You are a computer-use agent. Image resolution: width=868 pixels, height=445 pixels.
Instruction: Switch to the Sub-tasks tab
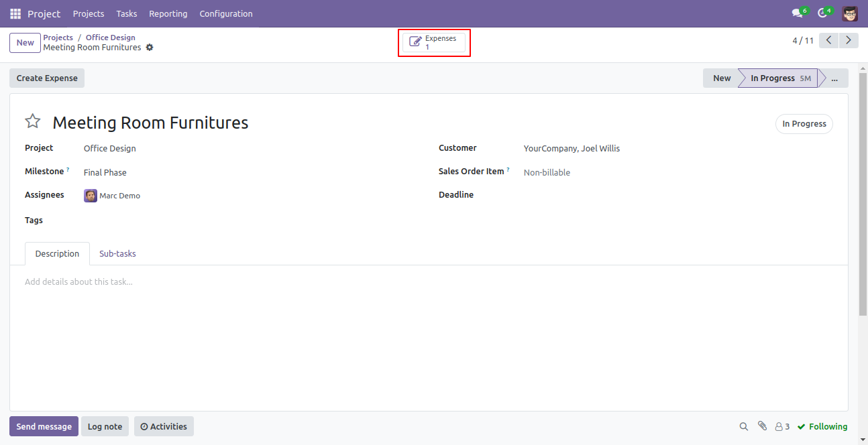coord(117,253)
